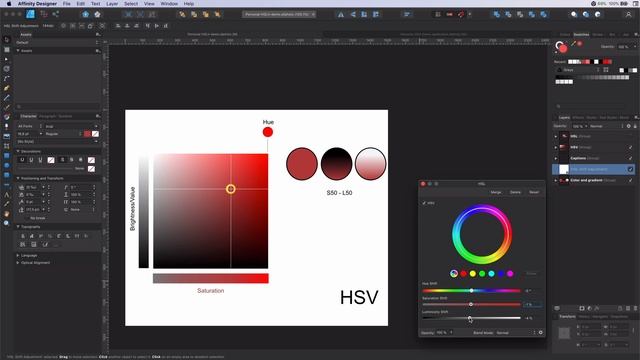
Task: Click the eyedropper color picker in Swatches panel
Action: [573, 43]
